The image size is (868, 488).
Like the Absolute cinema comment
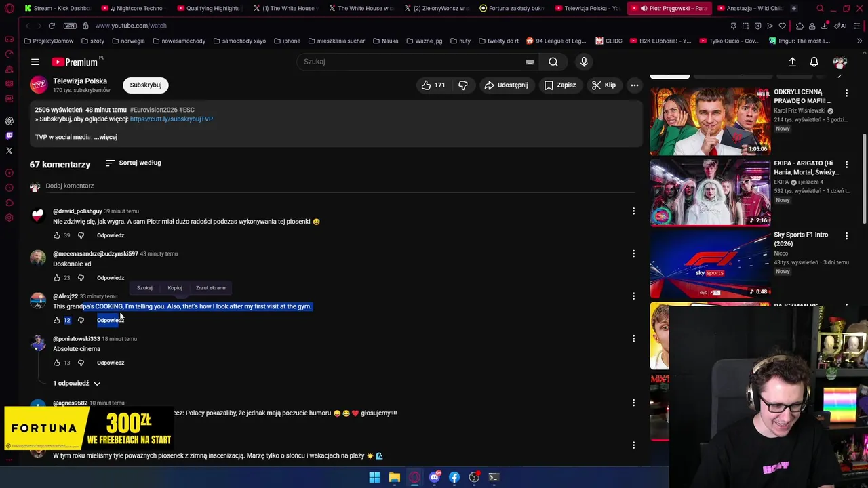(57, 363)
